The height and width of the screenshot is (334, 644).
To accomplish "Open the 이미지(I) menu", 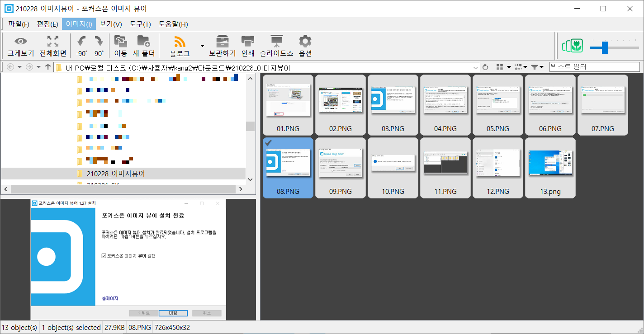I will 79,24.
